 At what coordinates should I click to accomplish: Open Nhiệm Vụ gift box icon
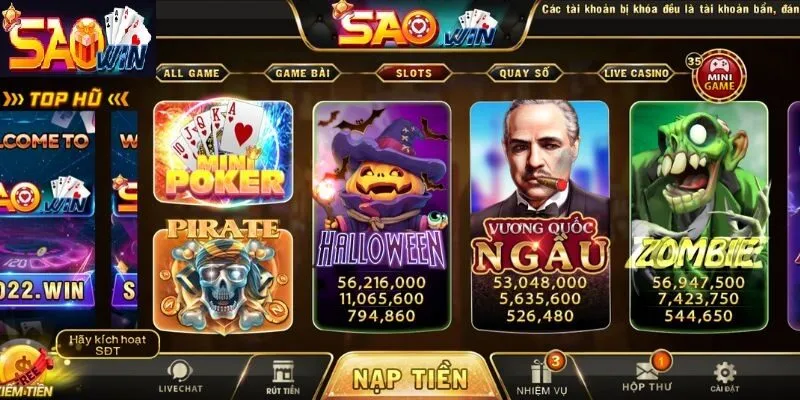pos(541,372)
